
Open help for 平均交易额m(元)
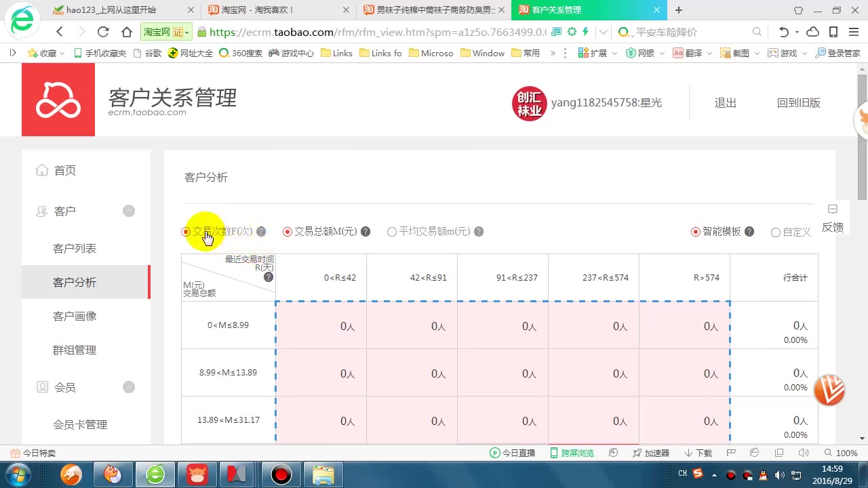[479, 232]
